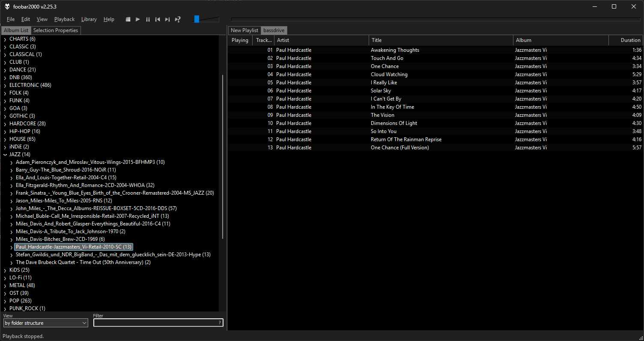
Task: Adjust the volume slider handle
Action: click(197, 19)
